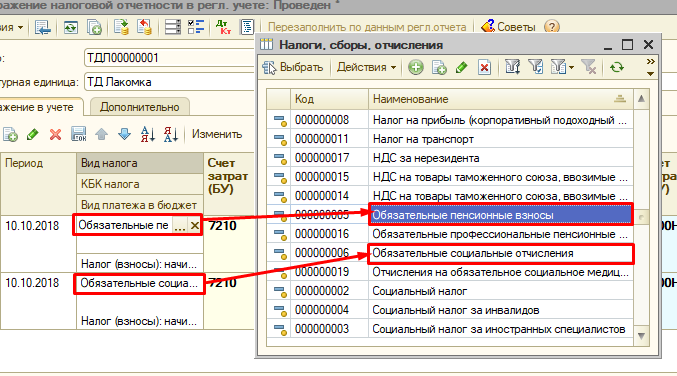Copy item with the dialog's document-plus icon
The height and width of the screenshot is (376, 677).
click(x=439, y=67)
